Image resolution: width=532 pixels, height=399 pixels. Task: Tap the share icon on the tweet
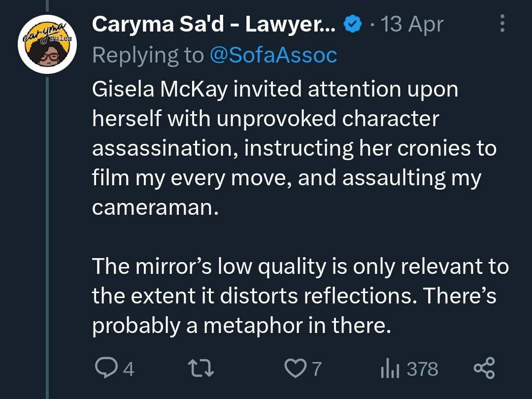[484, 368]
